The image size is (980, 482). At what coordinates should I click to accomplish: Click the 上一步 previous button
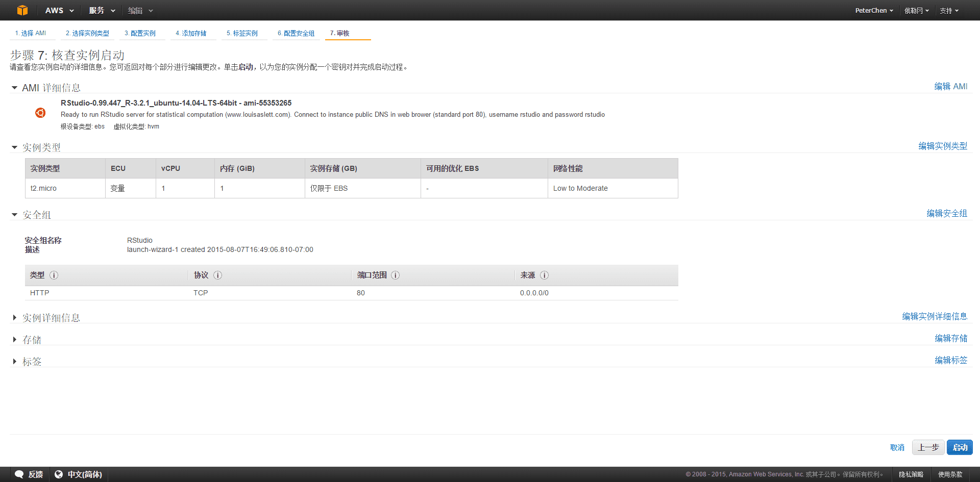[x=928, y=447]
